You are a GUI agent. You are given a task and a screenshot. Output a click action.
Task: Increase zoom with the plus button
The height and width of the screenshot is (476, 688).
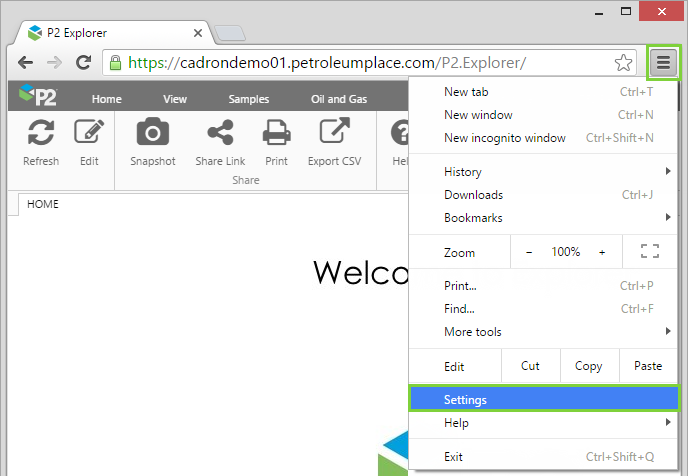click(x=602, y=252)
